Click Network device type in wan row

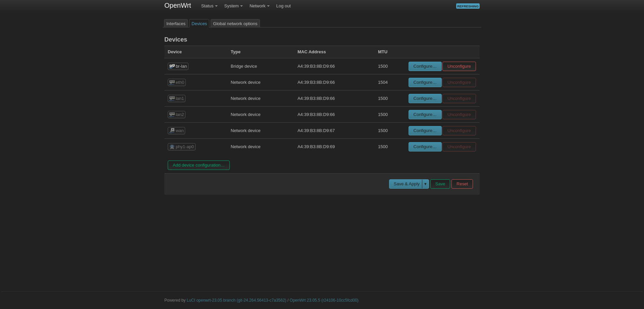(246, 131)
